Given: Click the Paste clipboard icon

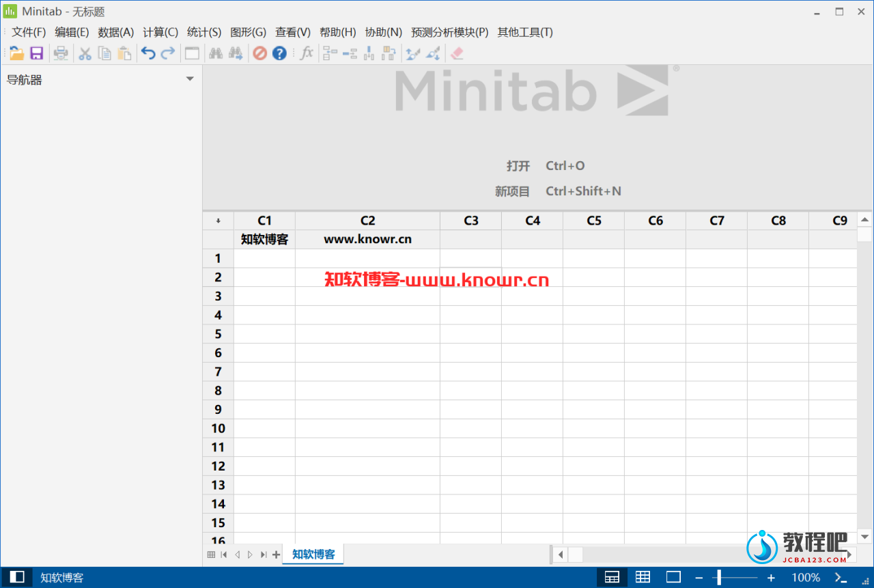Looking at the screenshot, I should [124, 53].
